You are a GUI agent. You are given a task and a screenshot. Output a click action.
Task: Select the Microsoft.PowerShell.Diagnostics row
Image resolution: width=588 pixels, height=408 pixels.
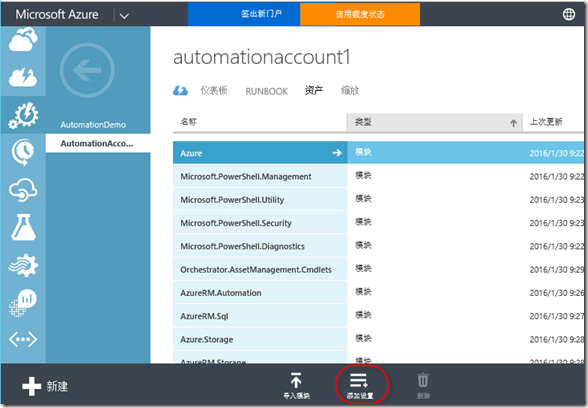[x=378, y=246]
